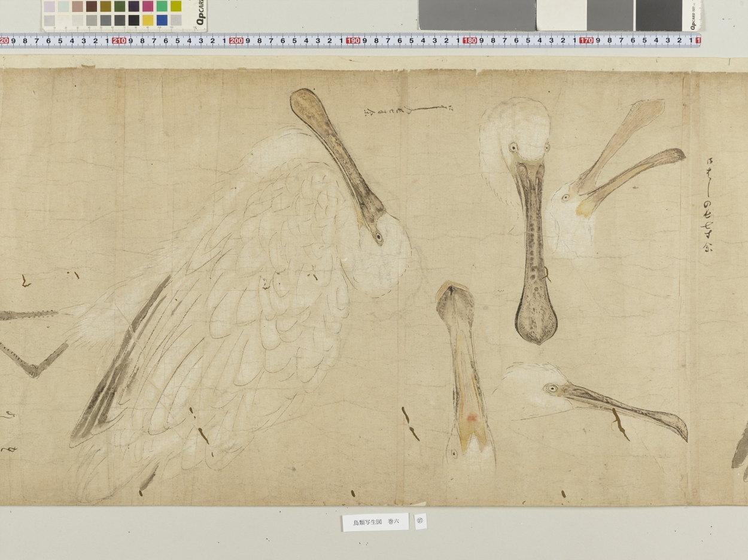The width and height of the screenshot is (748, 560).
Task: Click the vertical handwritten inscription on the right
Action: (709, 206)
